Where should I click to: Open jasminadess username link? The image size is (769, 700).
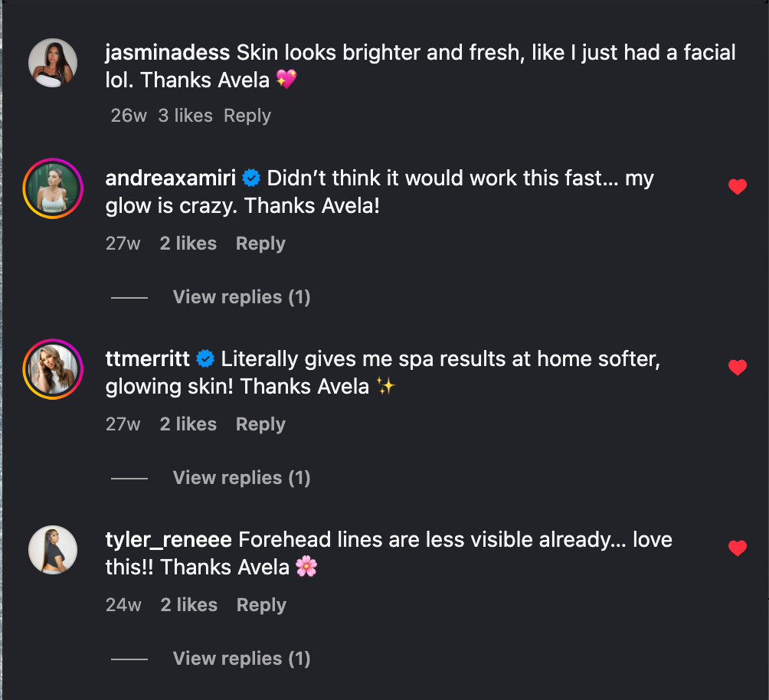(x=168, y=53)
